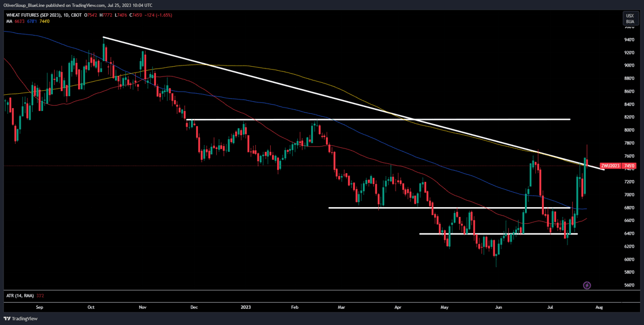Click the 920'0 price axis label
The height and width of the screenshot is (325, 644).
pos(630,52)
